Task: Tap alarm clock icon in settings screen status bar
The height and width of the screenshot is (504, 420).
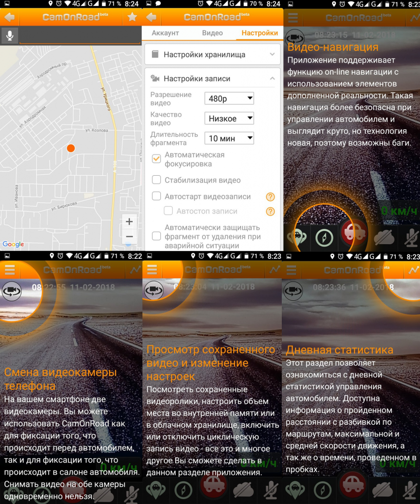Action: (200, 4)
